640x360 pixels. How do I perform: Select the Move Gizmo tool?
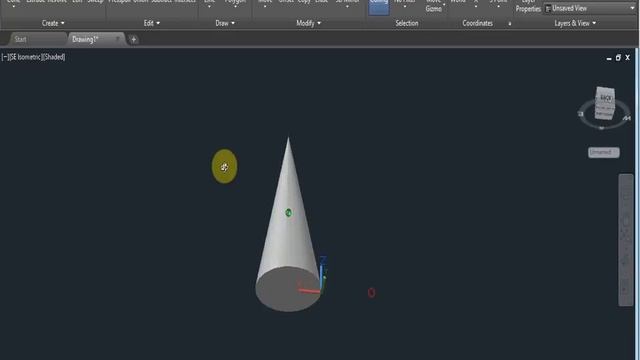(433, 6)
